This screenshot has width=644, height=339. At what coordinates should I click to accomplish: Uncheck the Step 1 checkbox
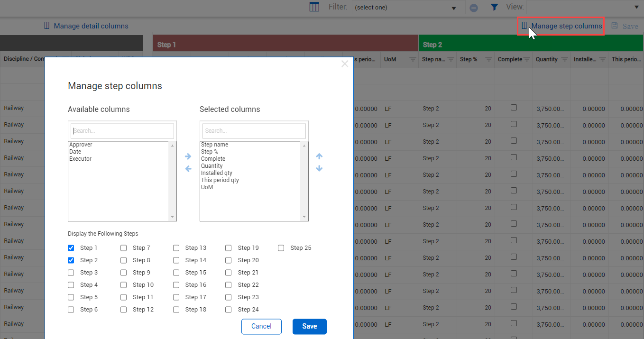coord(71,248)
